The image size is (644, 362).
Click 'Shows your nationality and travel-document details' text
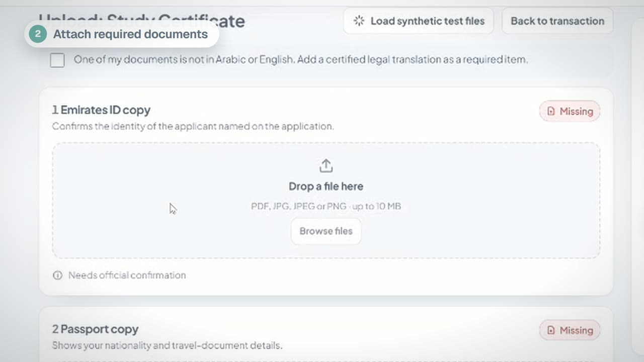coord(167,346)
